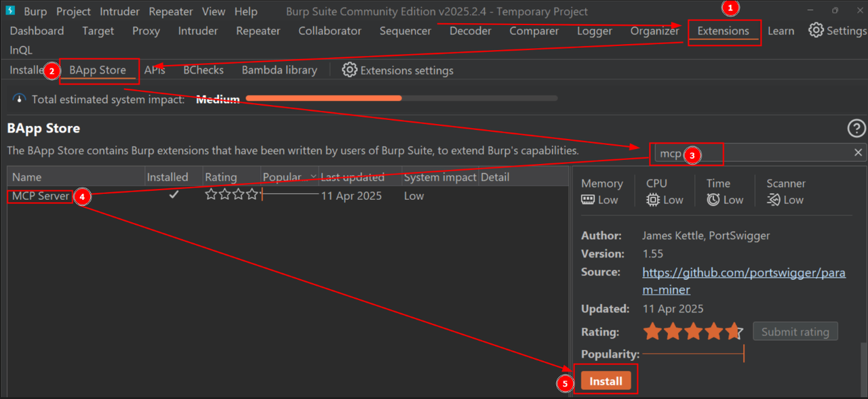Image resolution: width=868 pixels, height=399 pixels.
Task: Click the rating stars in MCP Server row
Action: (x=232, y=194)
